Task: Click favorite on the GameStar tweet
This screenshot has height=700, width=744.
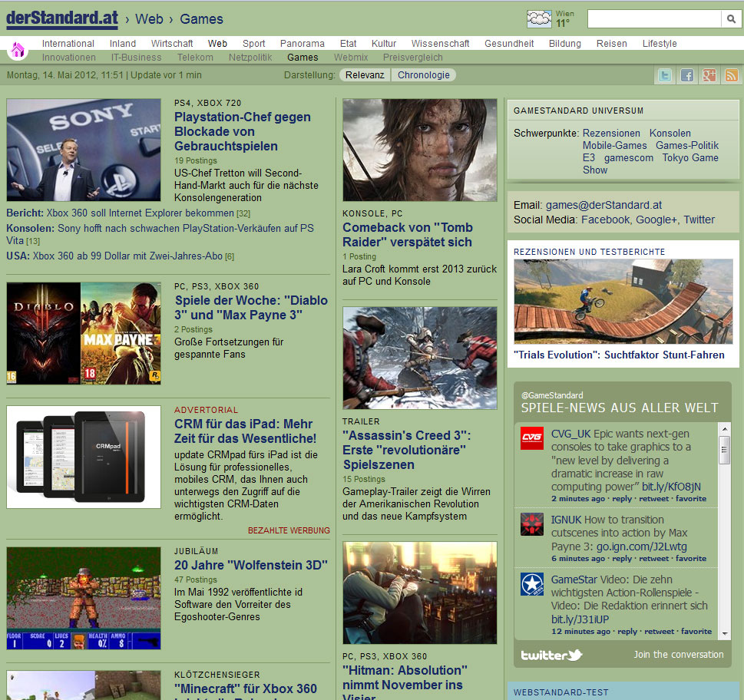Action: [x=696, y=632]
